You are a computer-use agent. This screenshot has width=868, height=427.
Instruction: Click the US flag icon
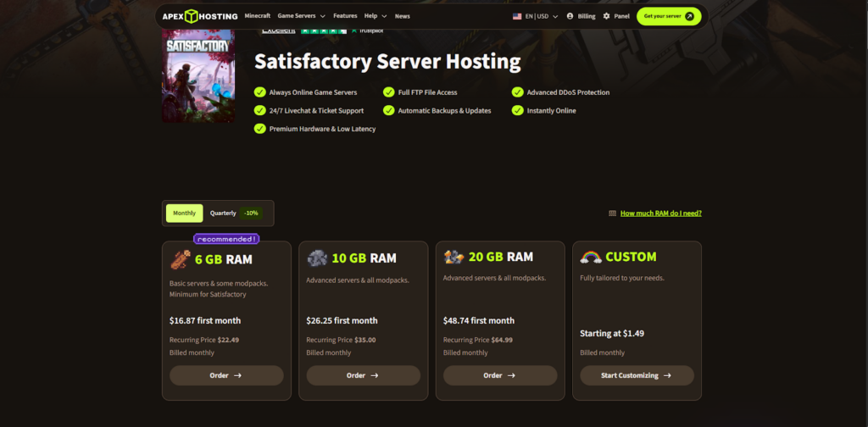pos(517,17)
